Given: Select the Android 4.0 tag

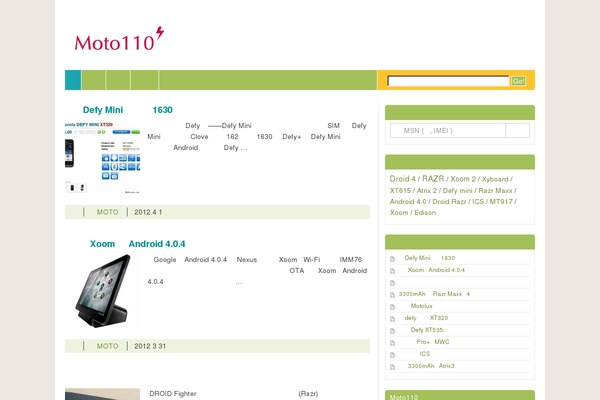Looking at the screenshot, I should tap(408, 202).
